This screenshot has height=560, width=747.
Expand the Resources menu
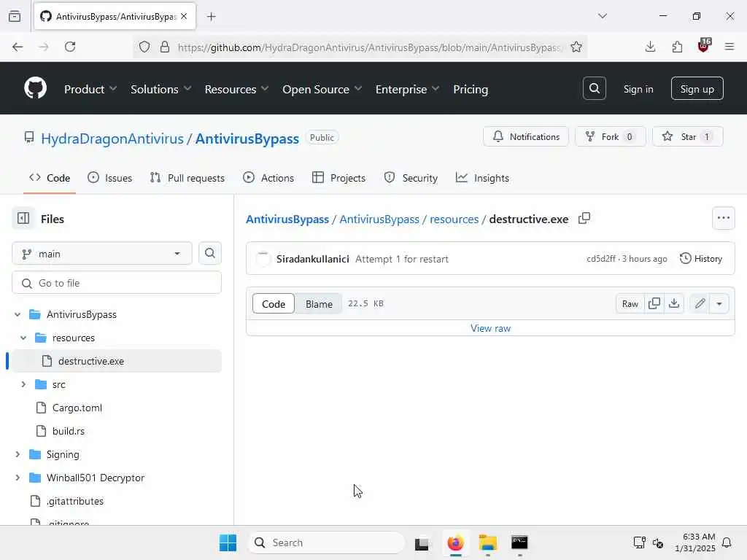pos(237,89)
